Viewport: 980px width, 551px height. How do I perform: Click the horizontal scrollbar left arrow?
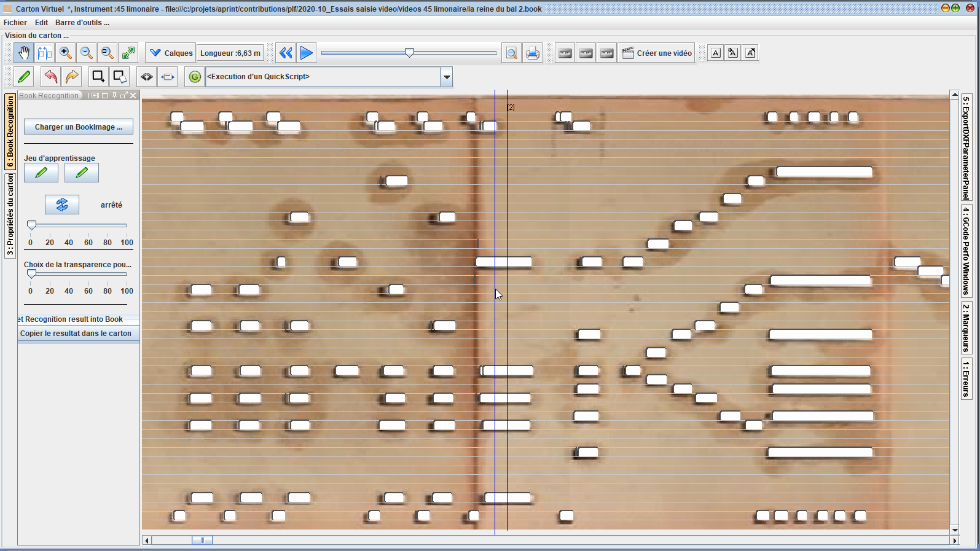146,541
